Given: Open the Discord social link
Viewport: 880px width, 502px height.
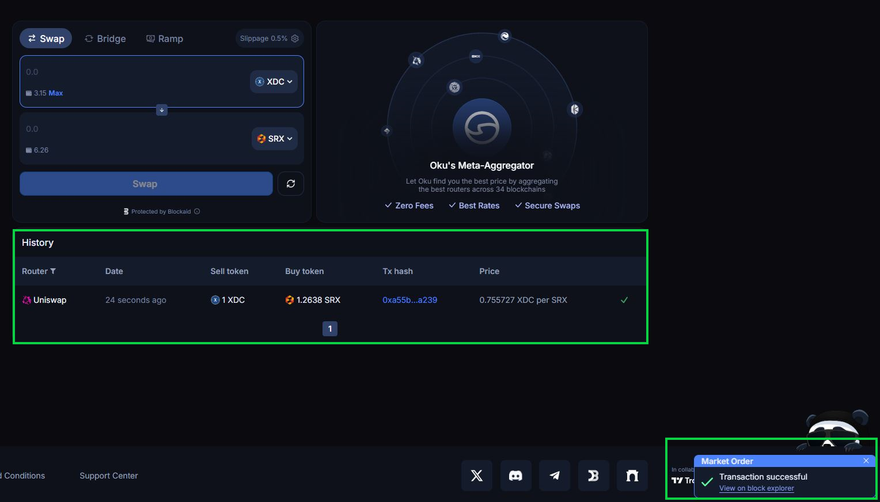Looking at the screenshot, I should coord(515,476).
